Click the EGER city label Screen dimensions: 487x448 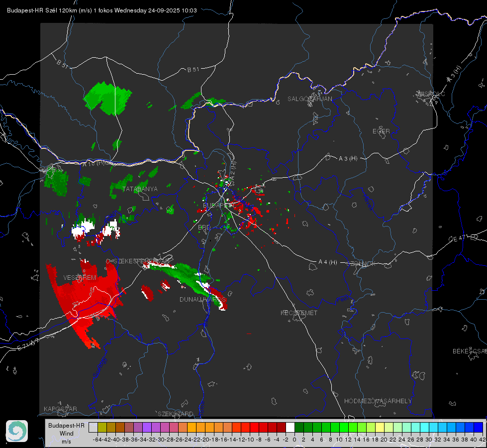tap(381, 131)
